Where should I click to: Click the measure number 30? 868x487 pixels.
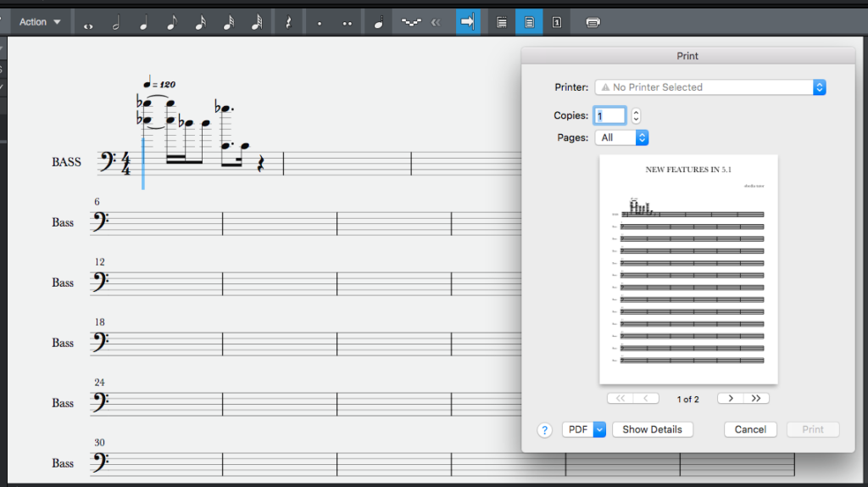(x=100, y=443)
